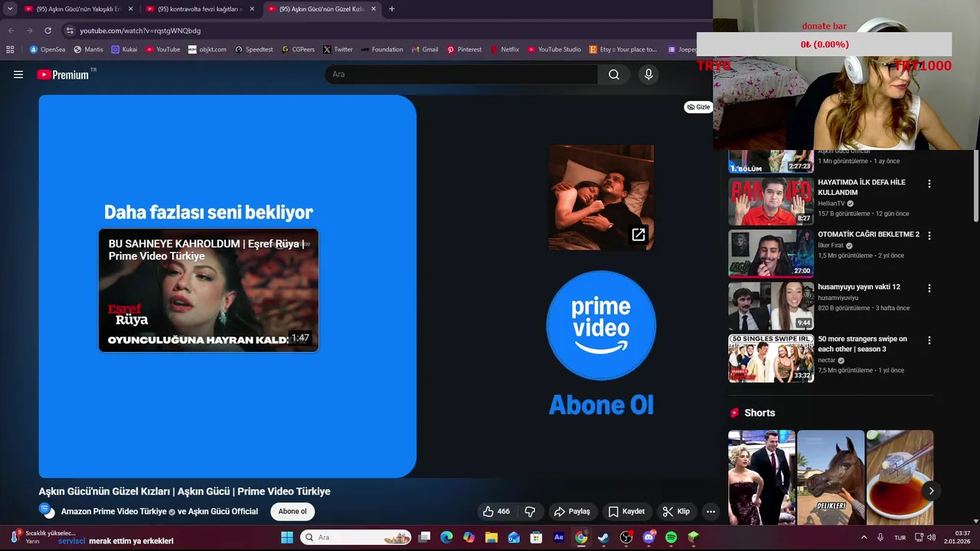Open more actions menu below video
The image size is (980, 551).
710,511
